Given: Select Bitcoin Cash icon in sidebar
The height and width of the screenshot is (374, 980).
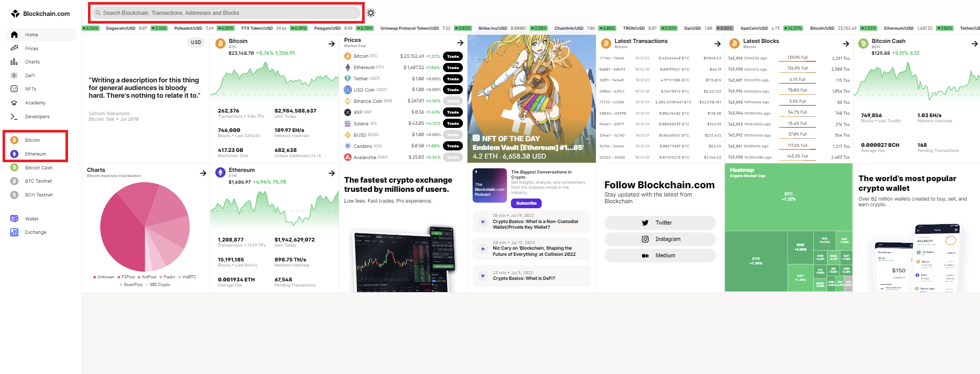Looking at the screenshot, I should [14, 168].
